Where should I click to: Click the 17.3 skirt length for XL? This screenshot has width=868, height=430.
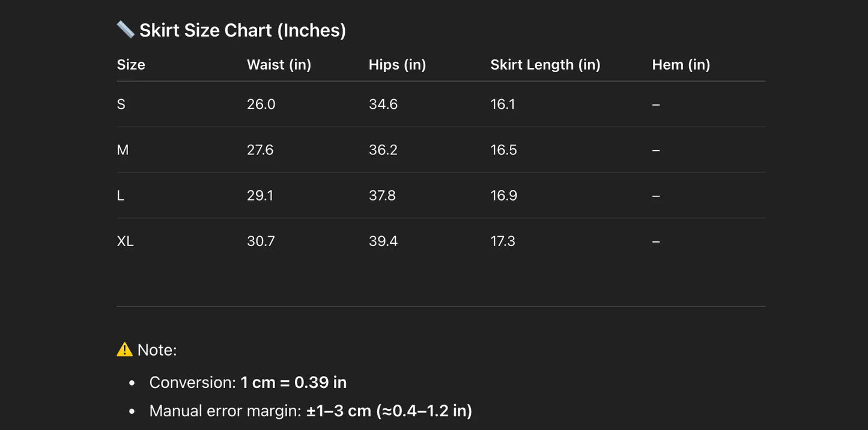(503, 241)
